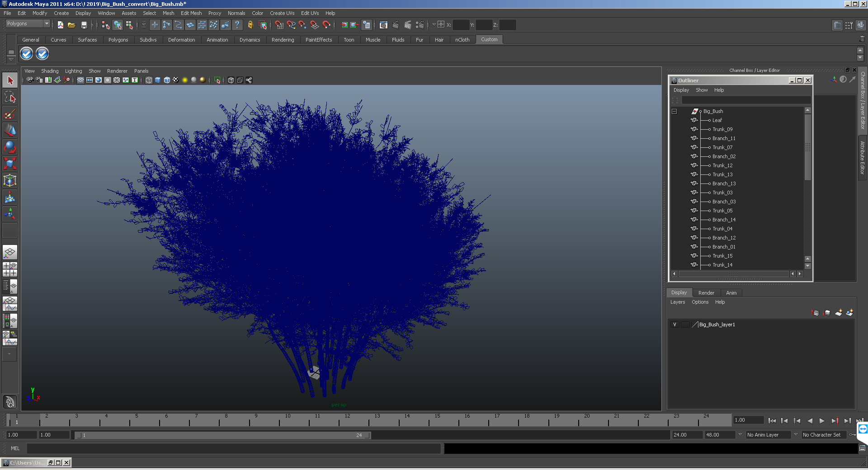Open No Character Set dropdown arrow

pos(796,435)
